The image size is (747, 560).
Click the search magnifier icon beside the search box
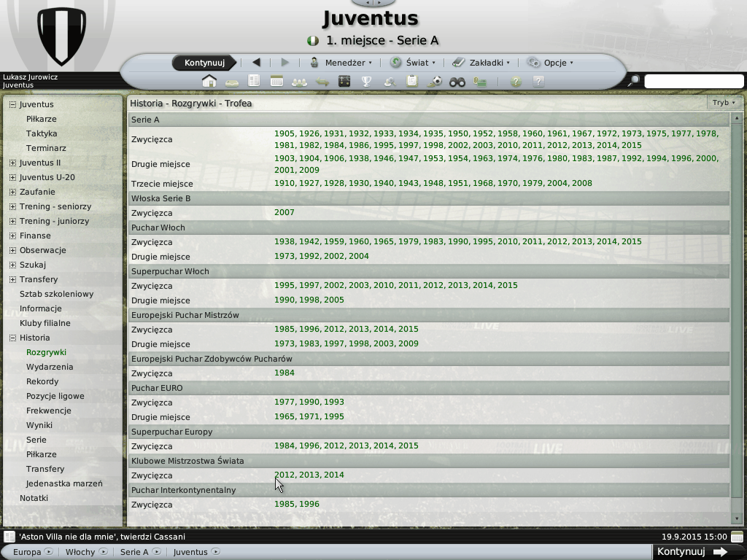point(634,81)
